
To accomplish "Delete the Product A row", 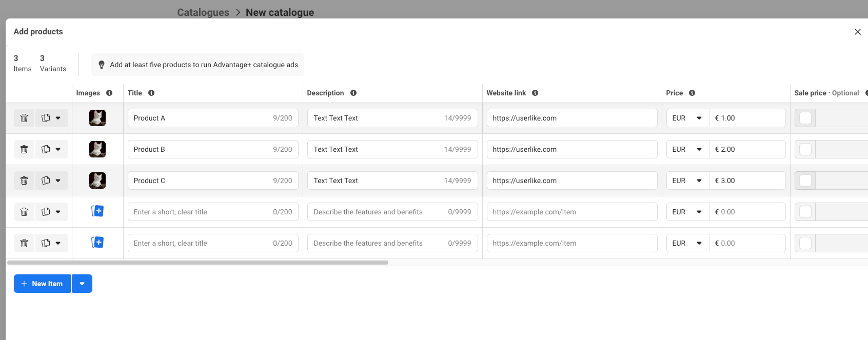I will [24, 118].
